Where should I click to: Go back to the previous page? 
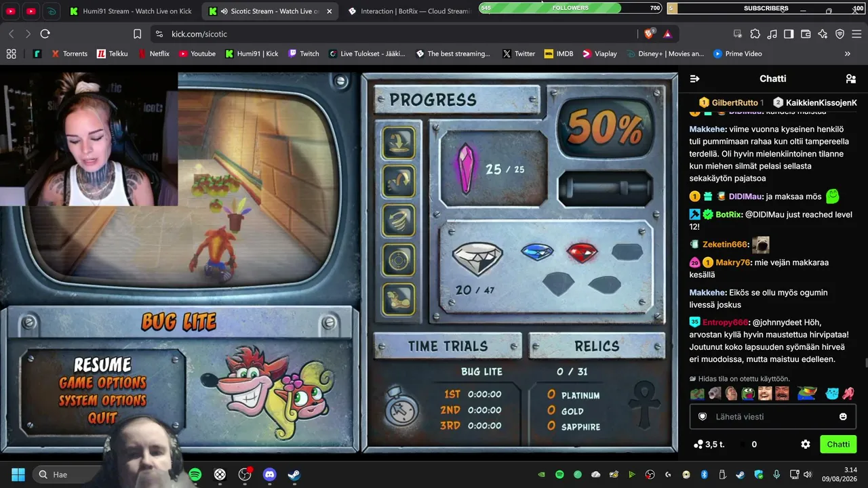(x=12, y=34)
